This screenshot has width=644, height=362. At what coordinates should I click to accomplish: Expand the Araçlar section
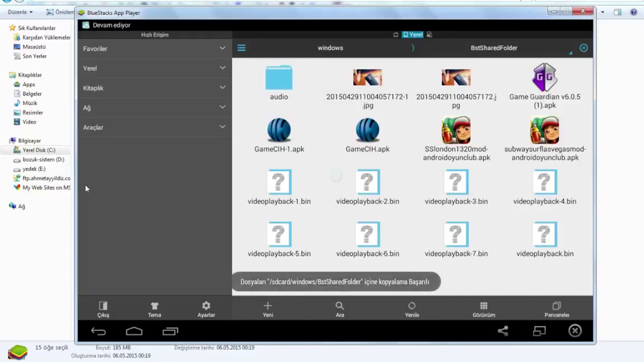pyautogui.click(x=154, y=127)
